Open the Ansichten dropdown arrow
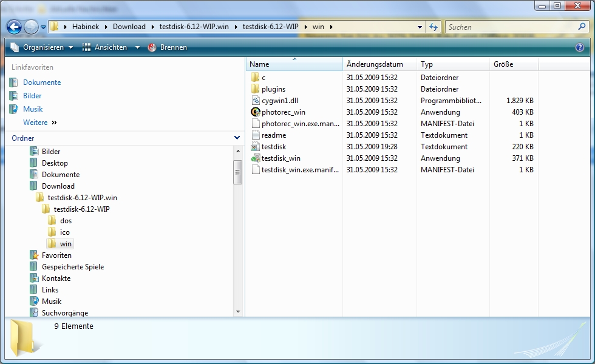The image size is (595, 364). 137,47
